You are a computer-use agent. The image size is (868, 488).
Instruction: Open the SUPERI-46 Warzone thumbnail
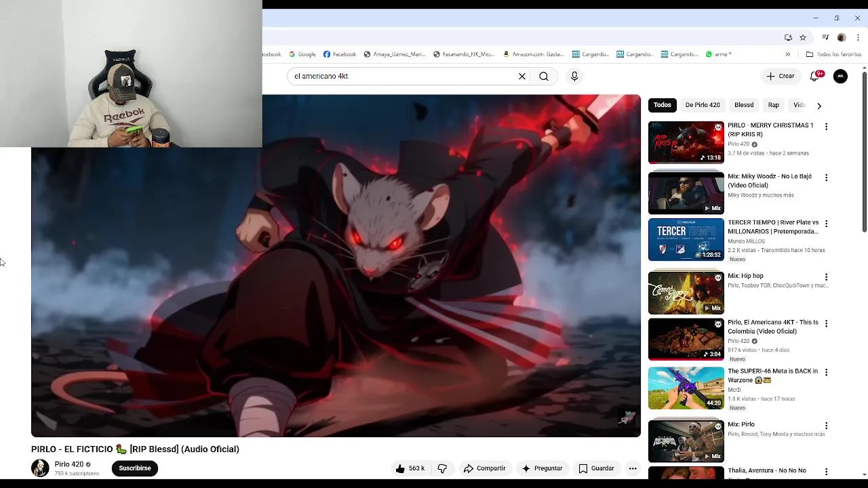click(x=686, y=388)
